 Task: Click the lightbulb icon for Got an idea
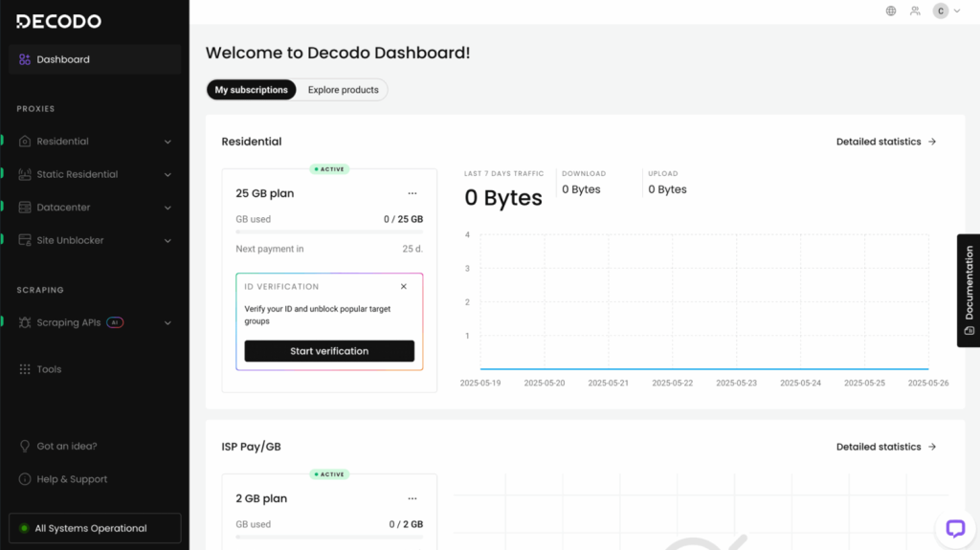coord(24,447)
